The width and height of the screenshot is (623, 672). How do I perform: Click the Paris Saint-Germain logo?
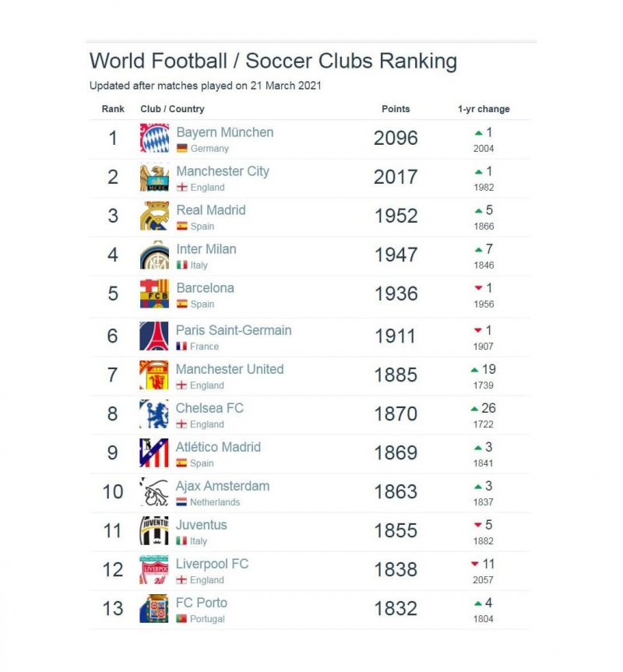click(x=154, y=336)
